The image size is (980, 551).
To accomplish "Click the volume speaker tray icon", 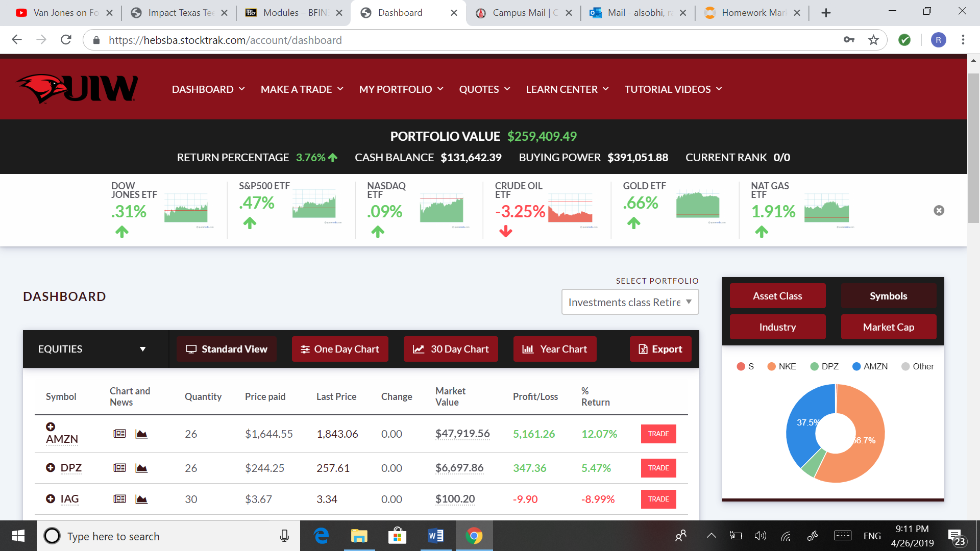I will click(x=761, y=536).
